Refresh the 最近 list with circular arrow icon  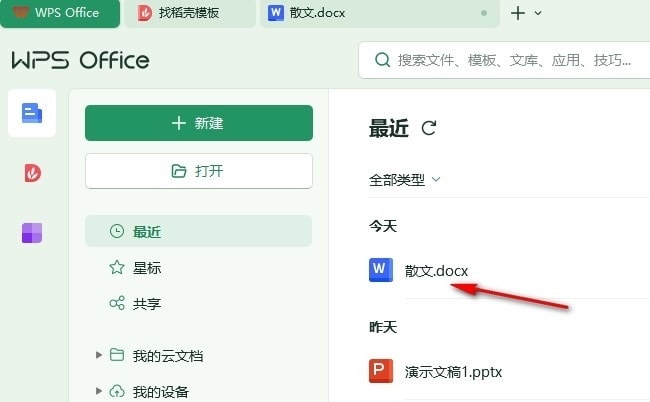point(429,128)
